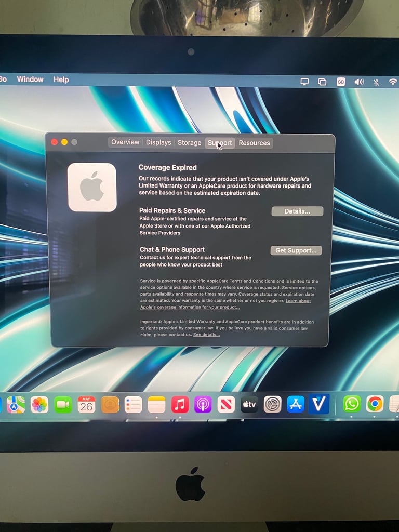The height and width of the screenshot is (532, 399).
Task: Switch to the Overview tab
Action: tap(125, 142)
